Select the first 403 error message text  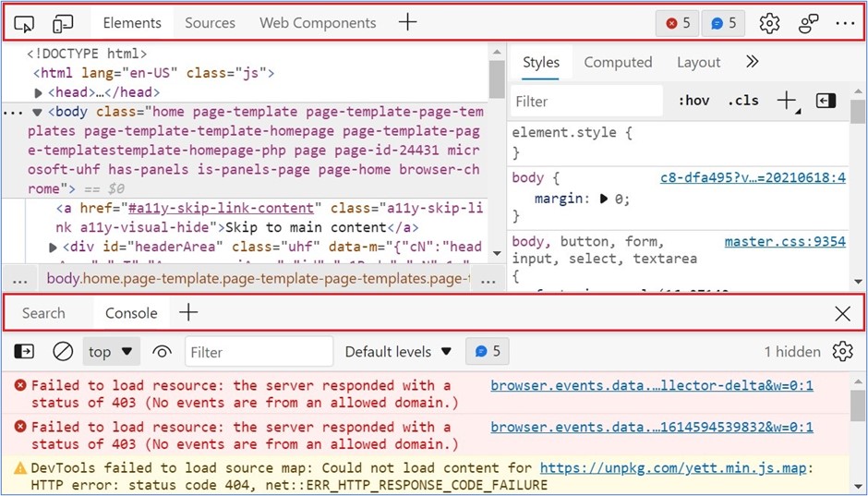(245, 393)
